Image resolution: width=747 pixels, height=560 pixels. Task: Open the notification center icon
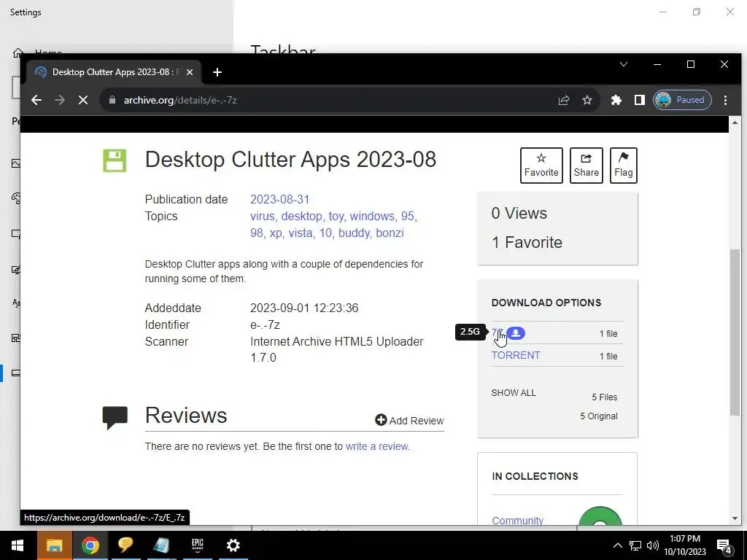click(724, 545)
